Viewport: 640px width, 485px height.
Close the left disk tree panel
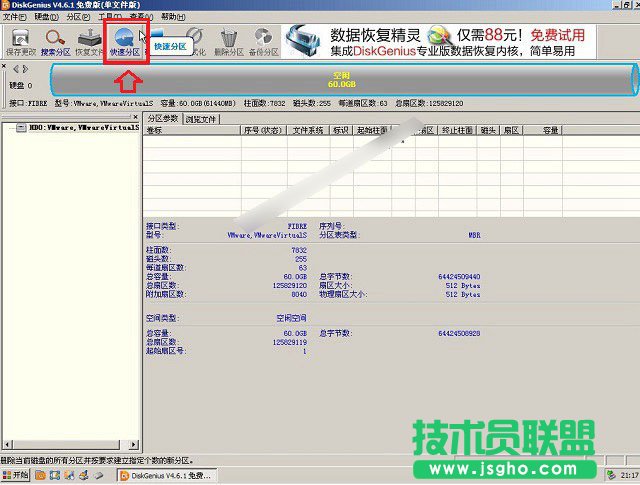pos(136,117)
